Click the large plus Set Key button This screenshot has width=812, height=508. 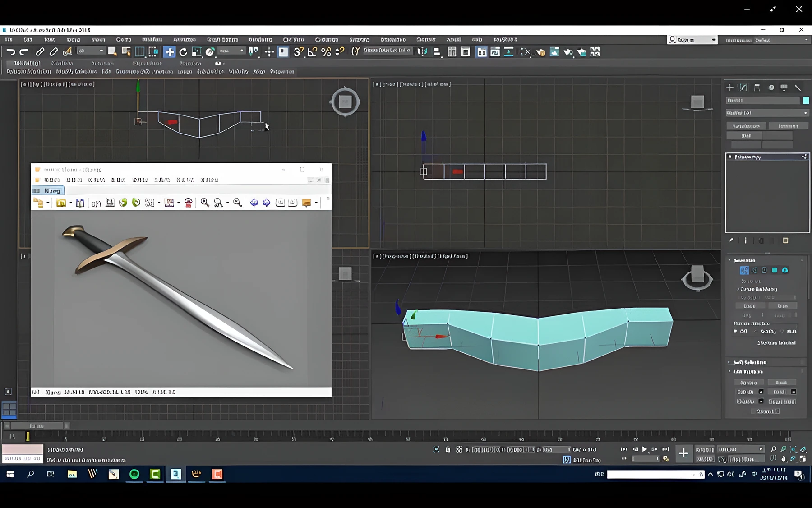pos(683,453)
